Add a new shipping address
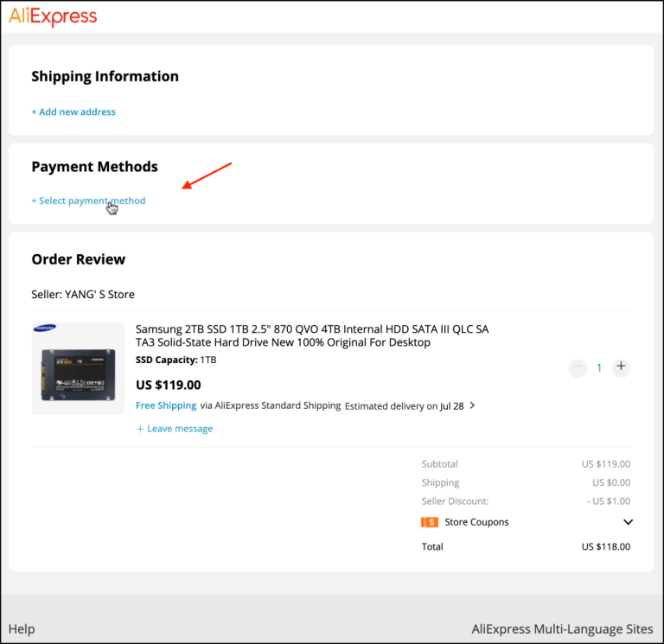This screenshot has height=644, width=664. tap(73, 112)
